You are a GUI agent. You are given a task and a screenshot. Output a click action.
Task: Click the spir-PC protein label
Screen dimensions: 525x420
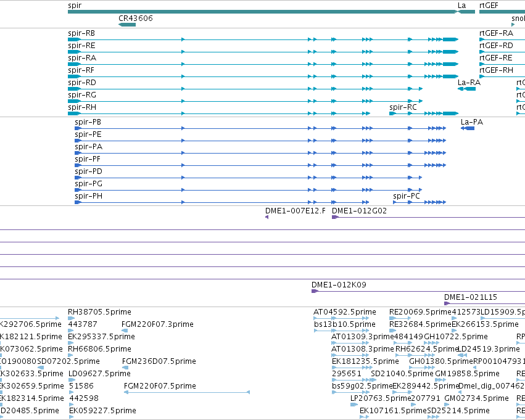(407, 196)
